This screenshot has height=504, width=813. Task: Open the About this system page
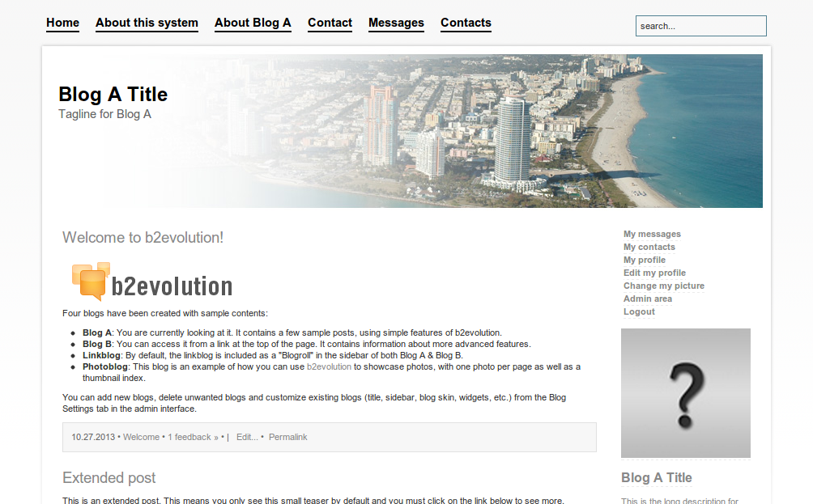[147, 23]
